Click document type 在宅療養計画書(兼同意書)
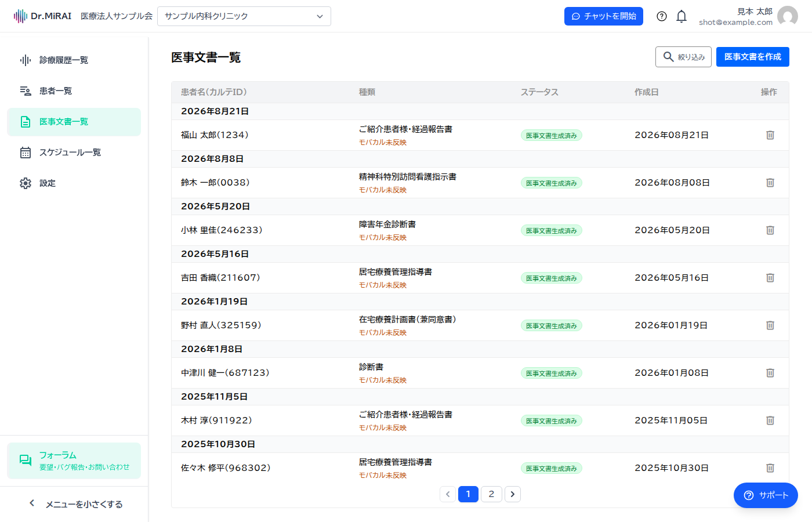Viewport: 812px width, 522px height. click(x=408, y=320)
